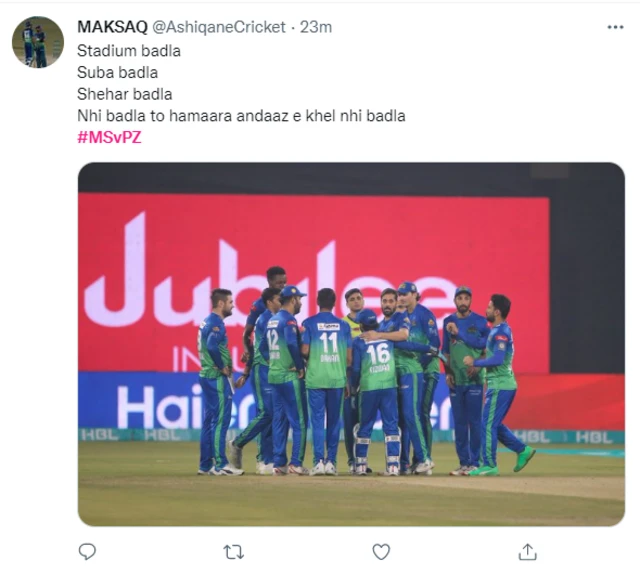Retweet this post using the arrows icon
640x574 pixels.
point(233,552)
